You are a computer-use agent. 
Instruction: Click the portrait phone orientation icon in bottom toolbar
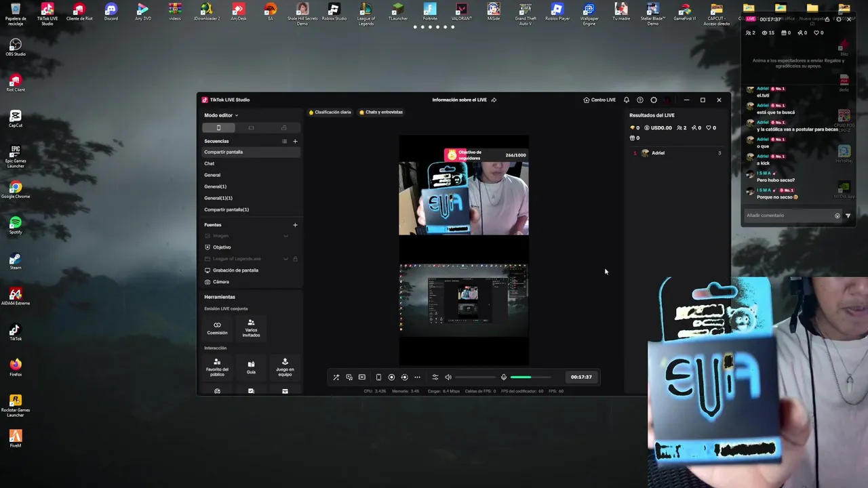pos(378,377)
